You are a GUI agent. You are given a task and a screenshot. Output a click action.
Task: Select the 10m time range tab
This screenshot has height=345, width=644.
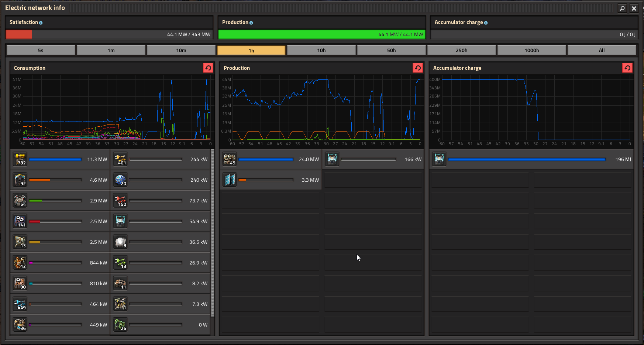click(x=181, y=50)
